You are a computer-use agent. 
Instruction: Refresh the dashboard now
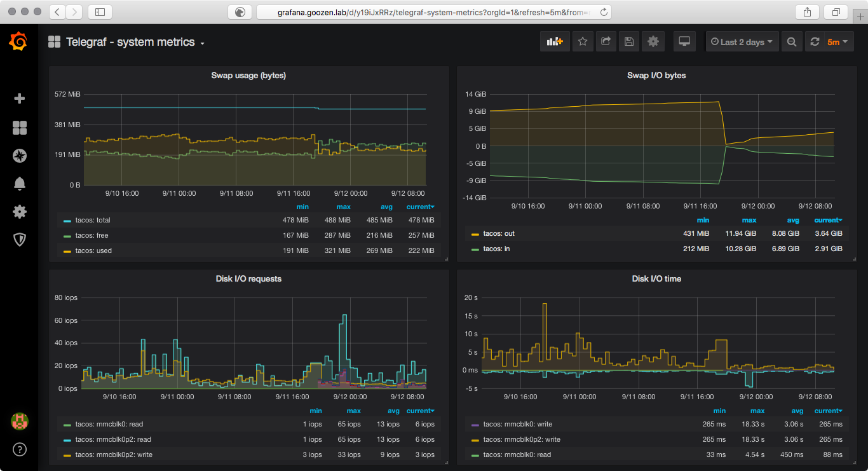coord(815,42)
